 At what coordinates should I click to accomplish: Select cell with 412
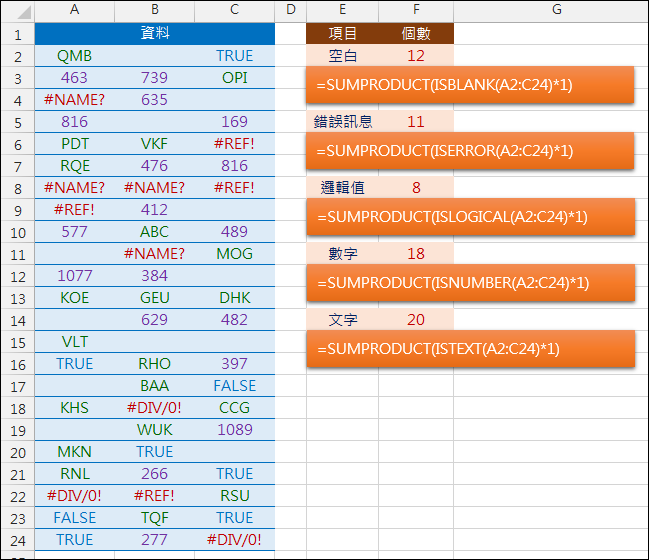[x=154, y=210]
